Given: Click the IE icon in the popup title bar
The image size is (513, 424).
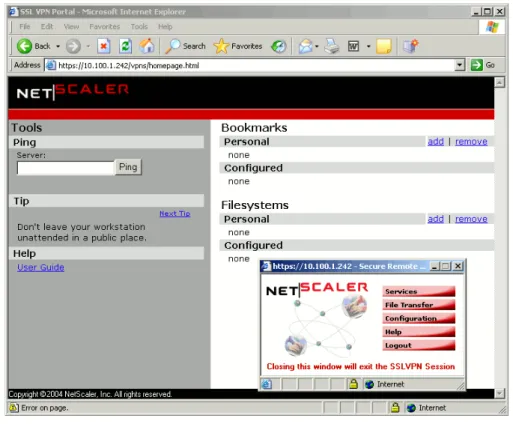Looking at the screenshot, I should click(x=266, y=266).
